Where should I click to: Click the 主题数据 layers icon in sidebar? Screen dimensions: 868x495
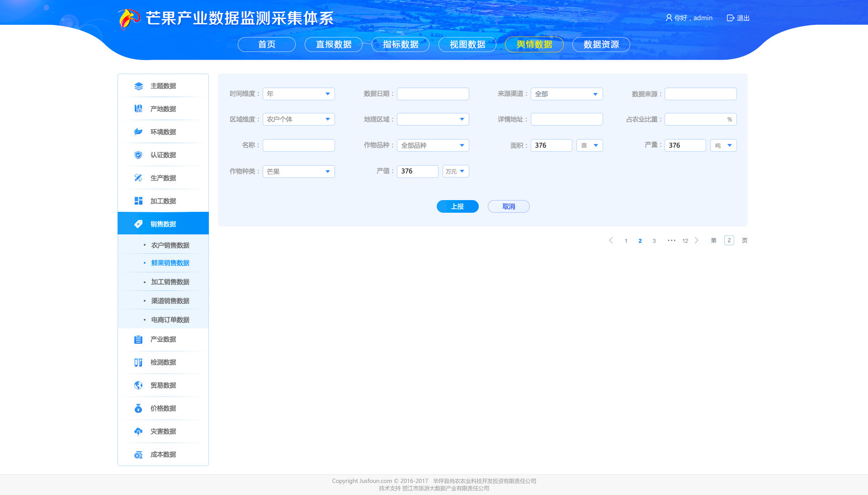click(x=138, y=86)
